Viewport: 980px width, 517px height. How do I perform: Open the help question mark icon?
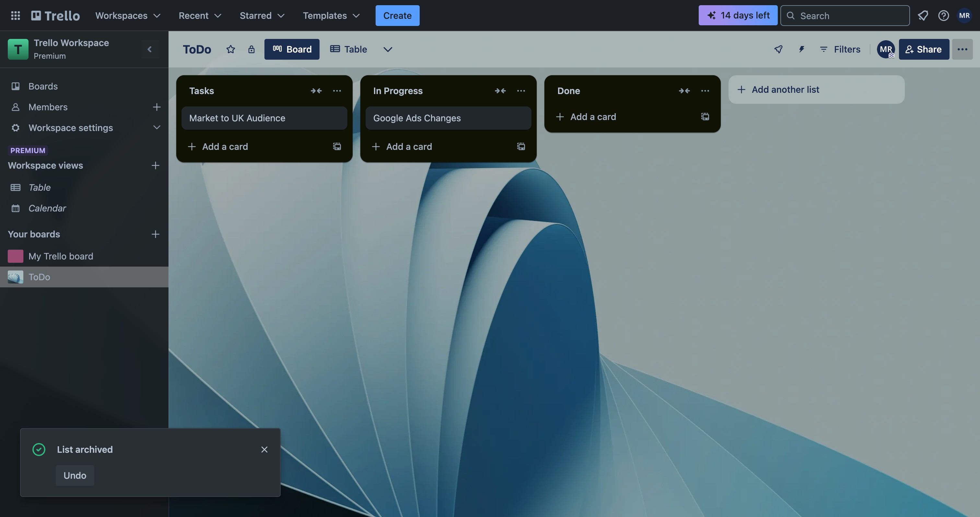tap(943, 16)
